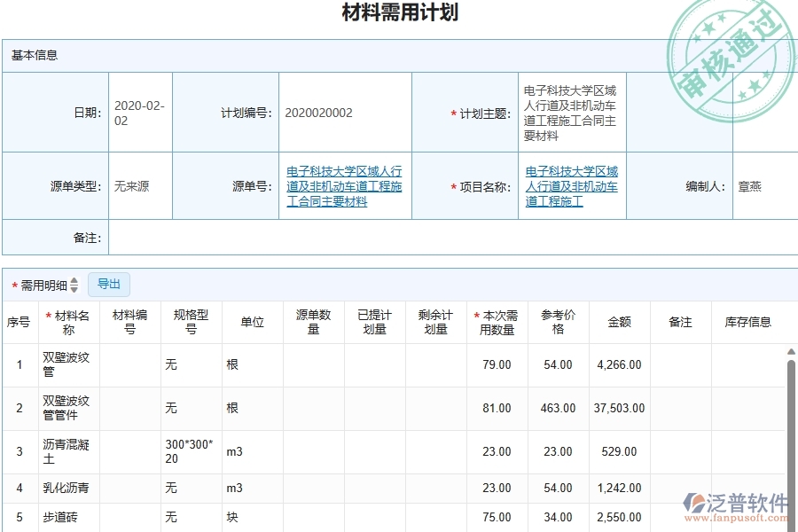Click the 编制人 name 章燕
Screen dimensions: 798x532
[750, 185]
